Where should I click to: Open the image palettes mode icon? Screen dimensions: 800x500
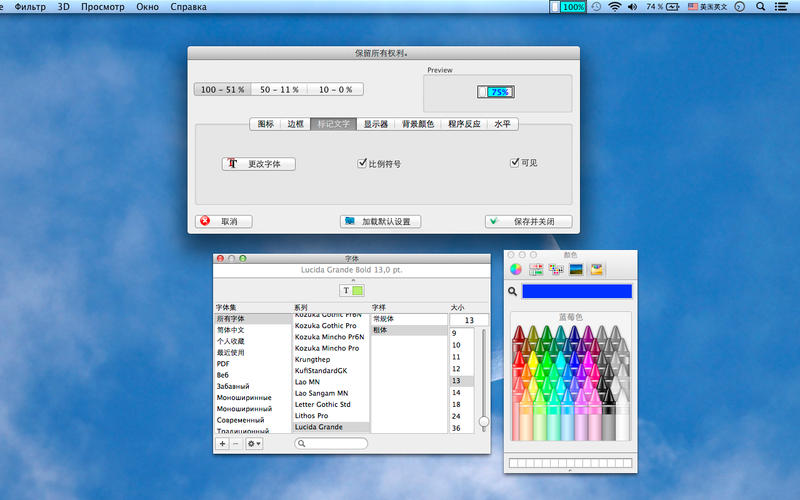576,269
